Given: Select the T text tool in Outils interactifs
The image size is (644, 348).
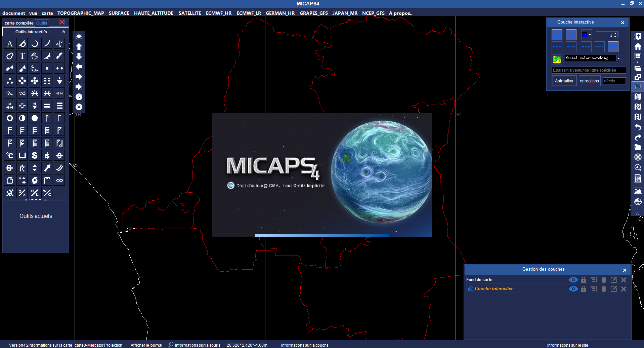Looking at the screenshot, I should [22, 56].
